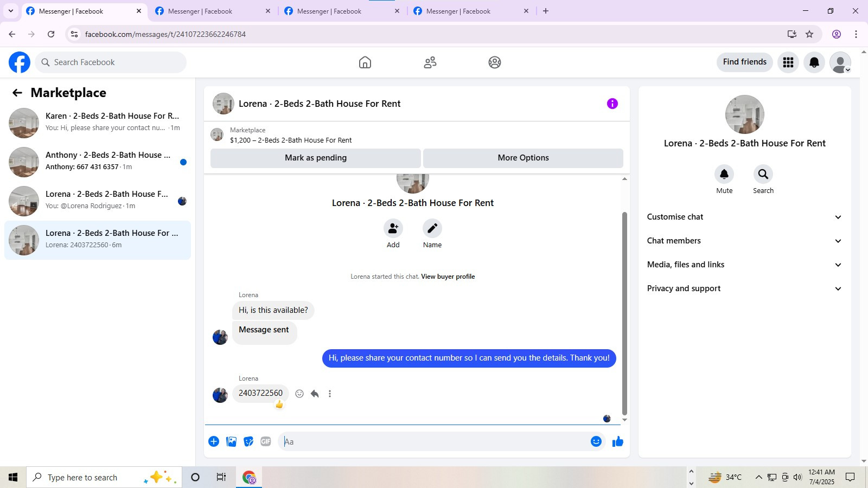This screenshot has height=488, width=868.
Task: Click the Name pencil icon
Action: [x=432, y=228]
